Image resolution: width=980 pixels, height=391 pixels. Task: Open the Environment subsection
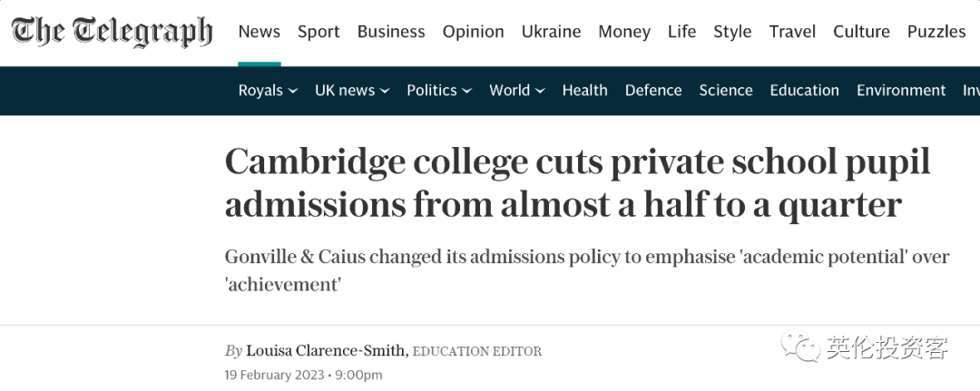[901, 91]
